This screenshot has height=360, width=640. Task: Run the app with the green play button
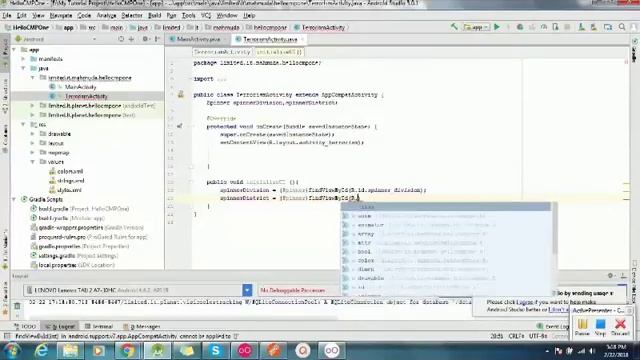(497, 27)
